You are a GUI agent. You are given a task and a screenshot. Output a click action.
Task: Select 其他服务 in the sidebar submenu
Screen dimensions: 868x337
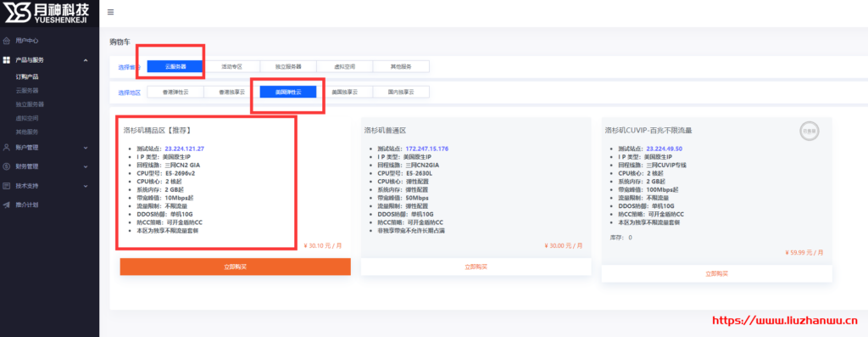(26, 132)
